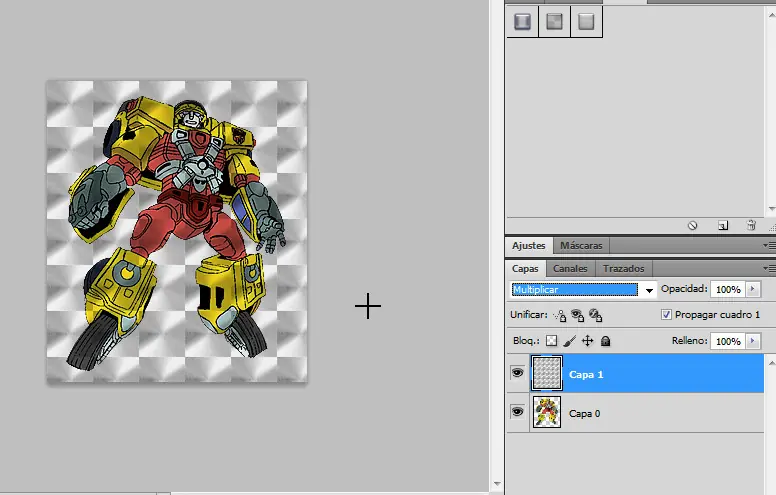Open the Canales tab
The image size is (776, 495).
(x=570, y=268)
